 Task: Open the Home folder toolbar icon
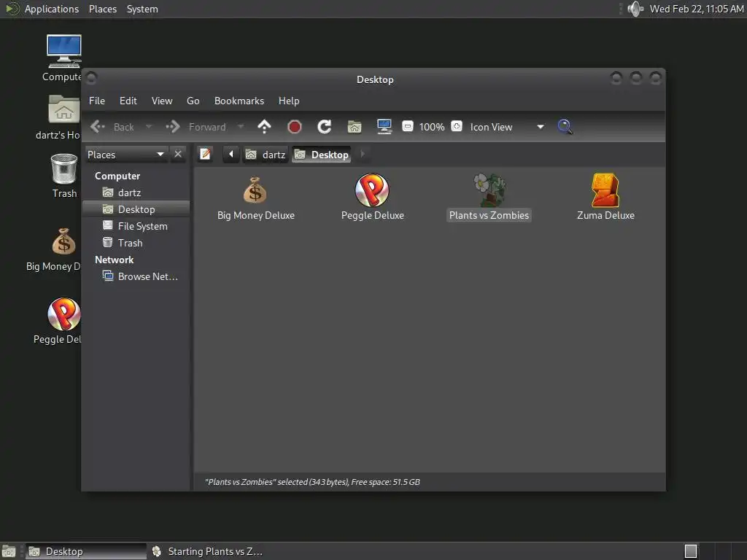pyautogui.click(x=355, y=127)
